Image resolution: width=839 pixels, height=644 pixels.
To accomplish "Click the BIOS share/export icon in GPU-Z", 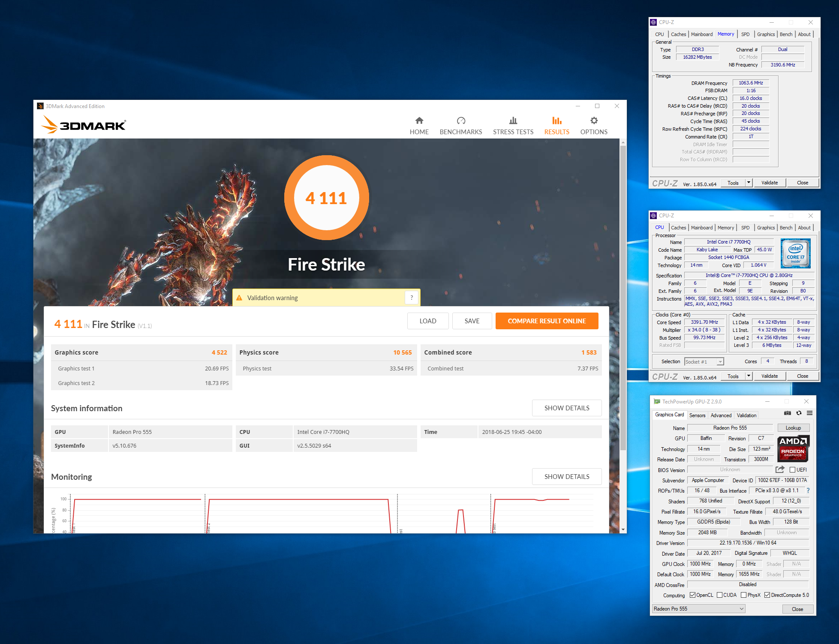I will point(780,469).
